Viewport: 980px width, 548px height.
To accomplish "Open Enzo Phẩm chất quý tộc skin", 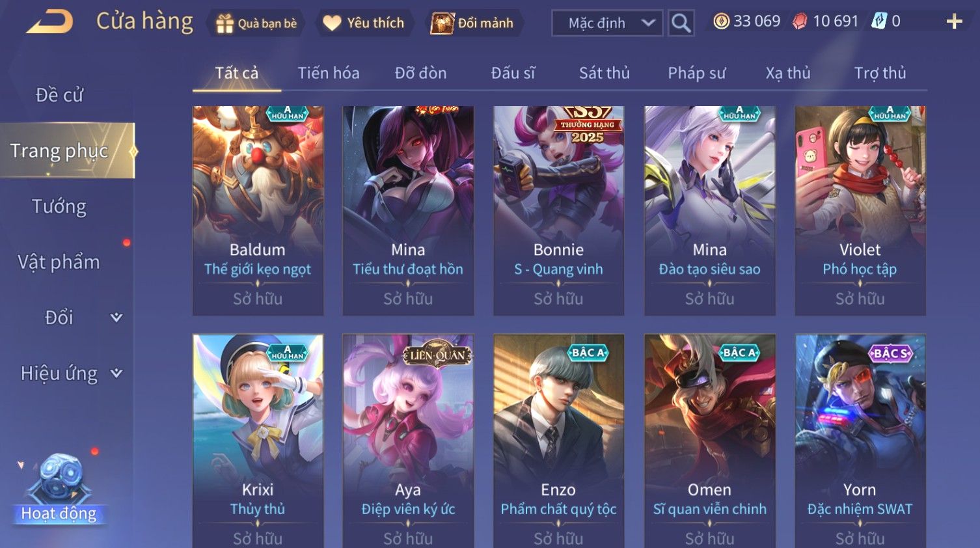I will tap(558, 441).
